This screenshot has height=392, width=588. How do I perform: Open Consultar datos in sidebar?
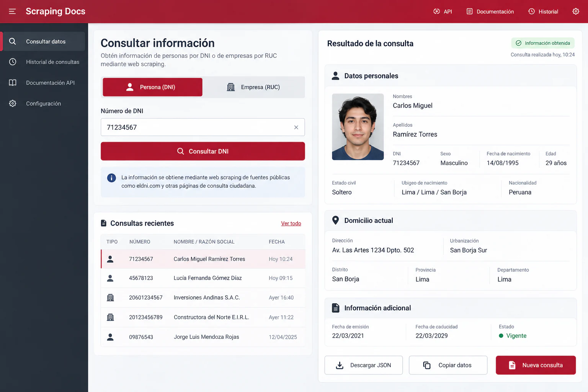(44, 41)
